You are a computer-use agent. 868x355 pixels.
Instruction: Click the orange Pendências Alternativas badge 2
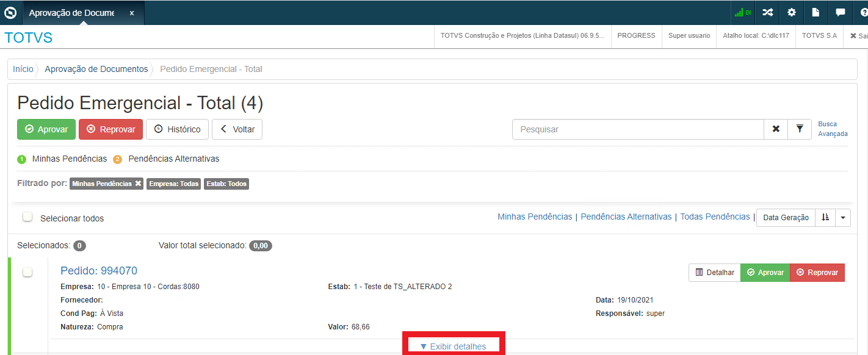[117, 159]
